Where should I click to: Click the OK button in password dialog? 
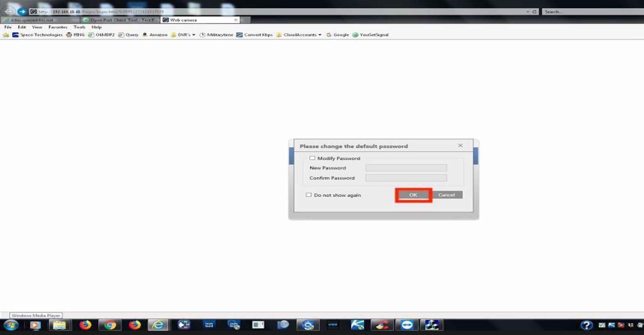click(413, 195)
